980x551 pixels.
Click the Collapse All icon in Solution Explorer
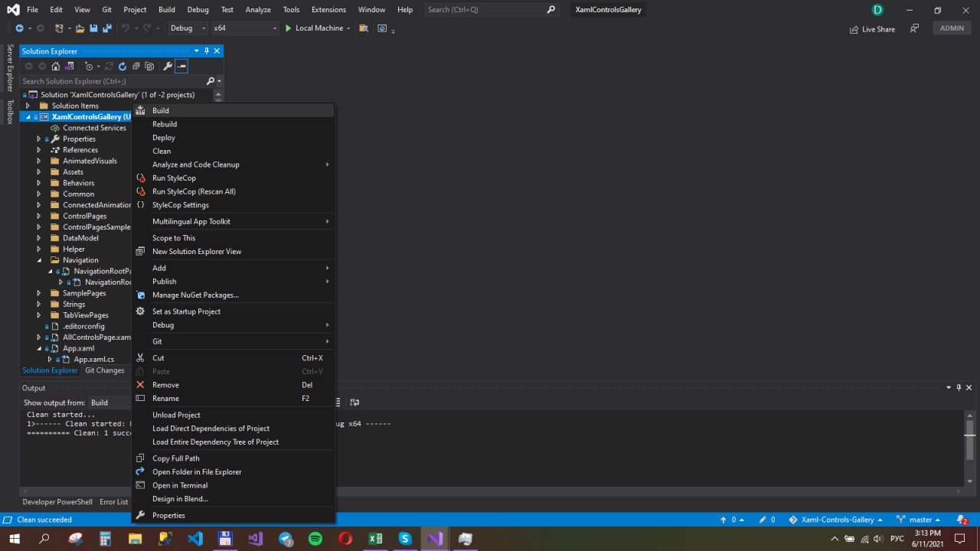coord(135,67)
